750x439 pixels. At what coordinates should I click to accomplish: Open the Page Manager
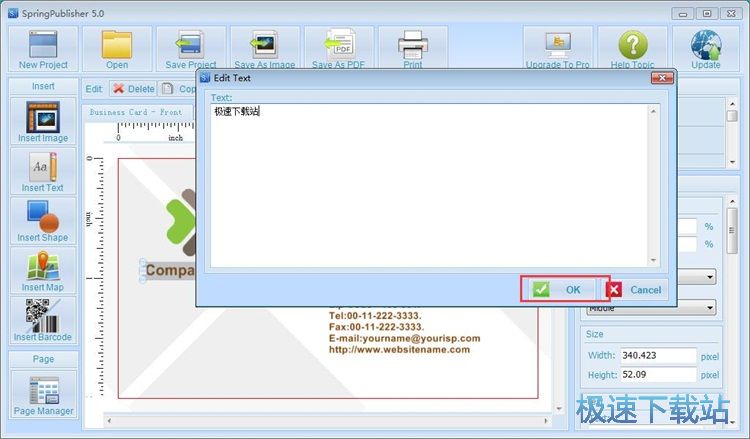pyautogui.click(x=43, y=395)
